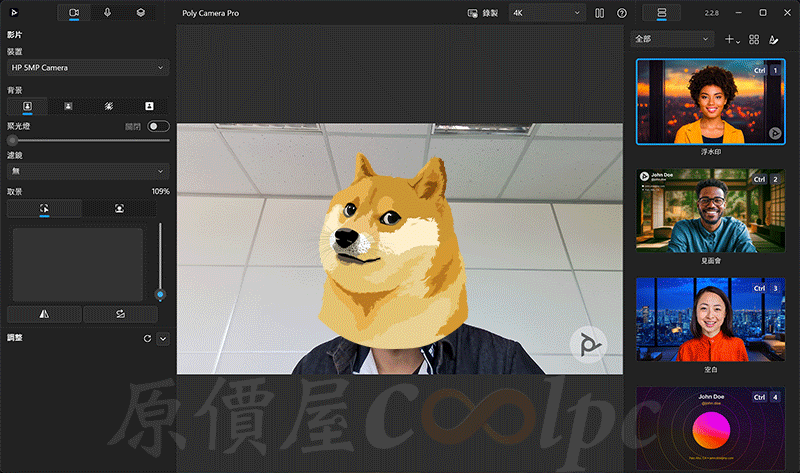
Task: Open the 4K resolution dropdown
Action: click(546, 13)
